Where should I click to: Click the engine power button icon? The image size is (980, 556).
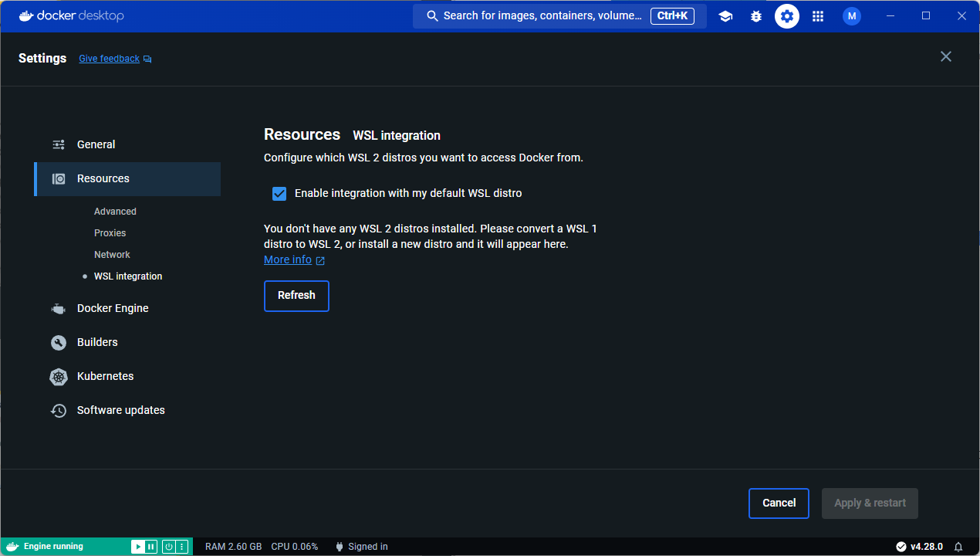click(x=168, y=547)
